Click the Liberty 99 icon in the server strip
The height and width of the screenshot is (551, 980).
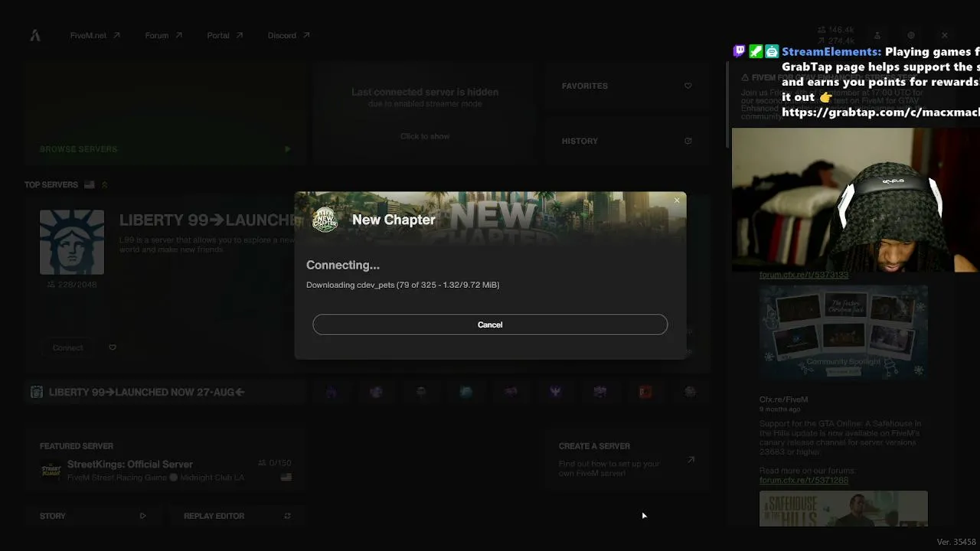click(36, 392)
